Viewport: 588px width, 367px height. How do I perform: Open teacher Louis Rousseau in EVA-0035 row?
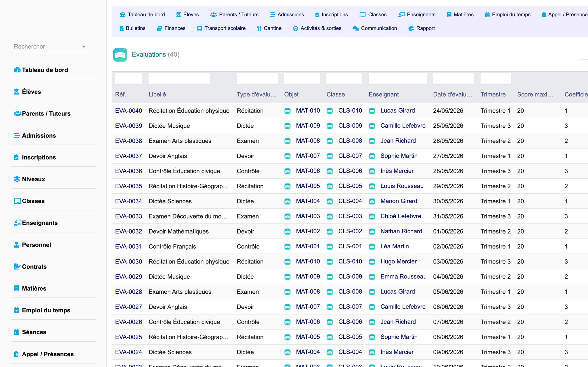tap(402, 186)
